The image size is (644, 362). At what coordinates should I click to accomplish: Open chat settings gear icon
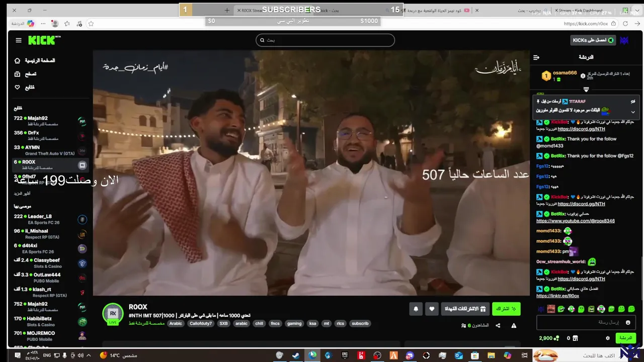[x=608, y=338]
